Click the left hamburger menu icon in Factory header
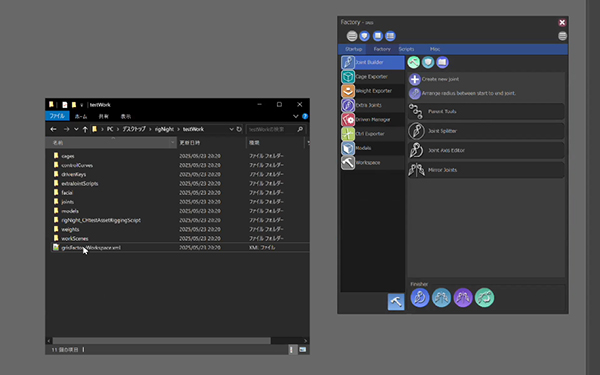 [x=352, y=36]
